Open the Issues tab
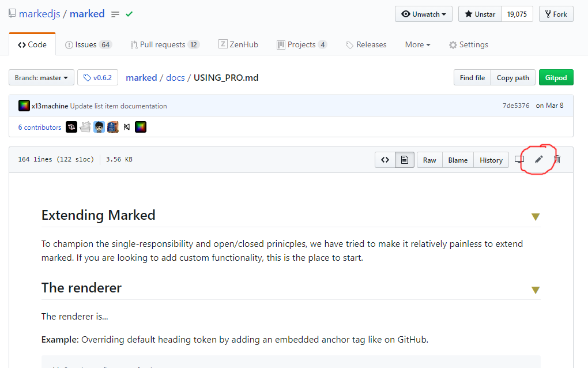The height and width of the screenshot is (368, 588). coord(89,44)
